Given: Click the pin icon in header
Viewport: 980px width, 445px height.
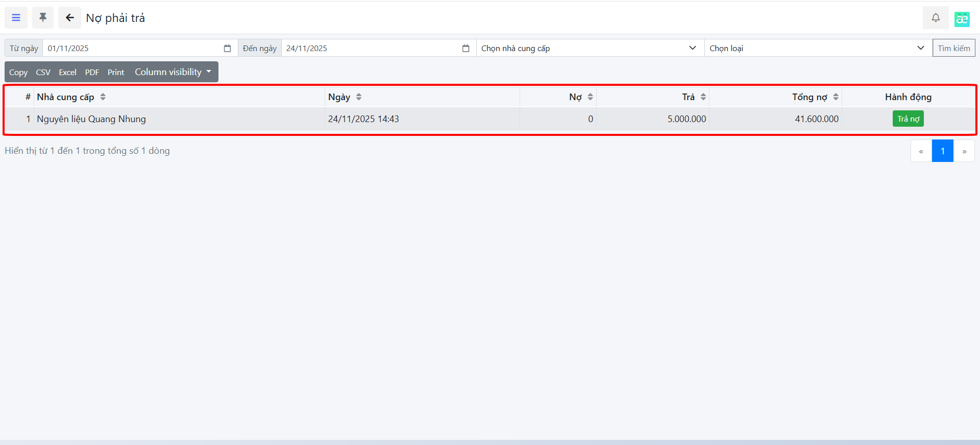Looking at the screenshot, I should pyautogui.click(x=43, y=18).
